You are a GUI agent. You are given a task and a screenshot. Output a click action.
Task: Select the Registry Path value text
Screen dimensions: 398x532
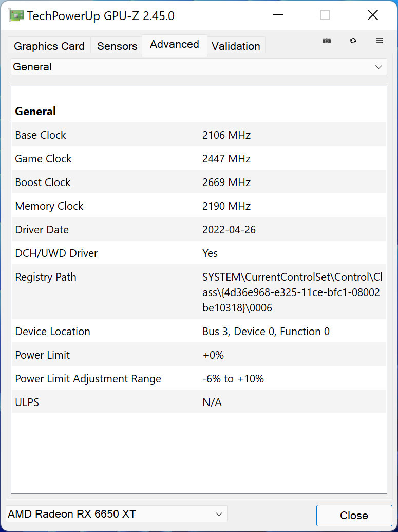pos(292,292)
